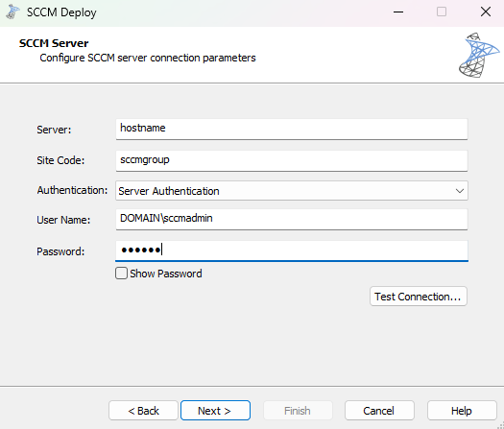Click the SCCM logo graphic in the header
Image resolution: width=504 pixels, height=429 pixels.
[479, 55]
